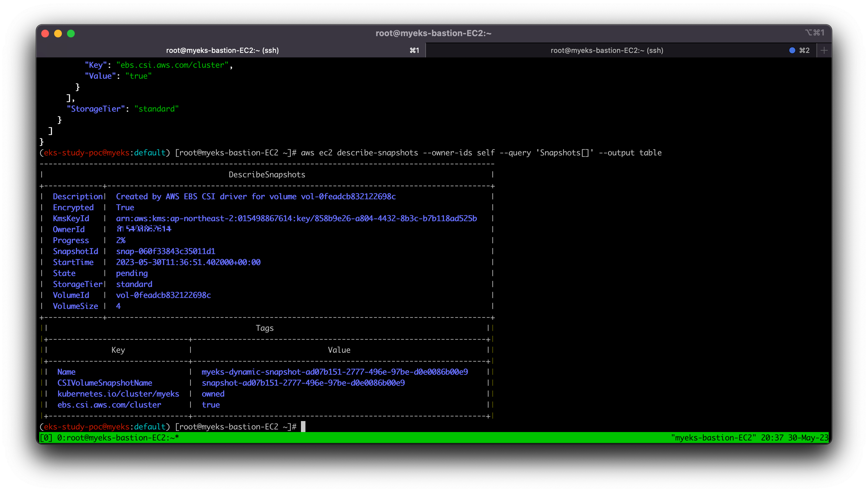Click the green zoom window button

tap(71, 34)
